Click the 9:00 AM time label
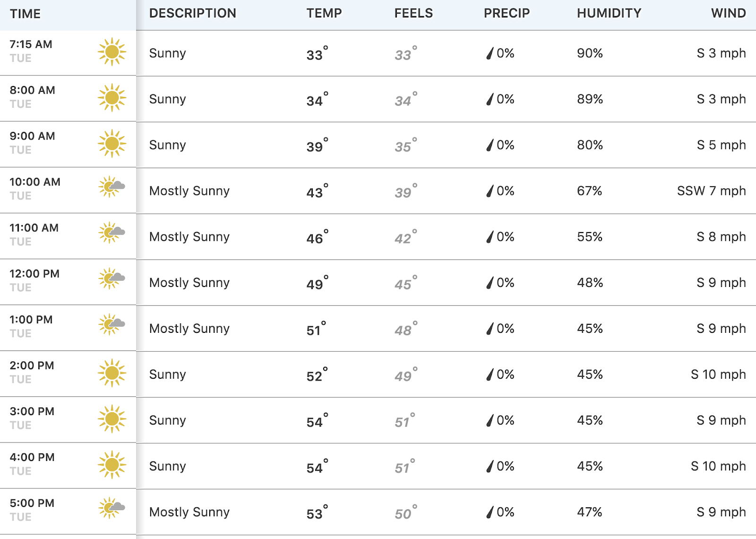756x539 pixels. point(33,136)
